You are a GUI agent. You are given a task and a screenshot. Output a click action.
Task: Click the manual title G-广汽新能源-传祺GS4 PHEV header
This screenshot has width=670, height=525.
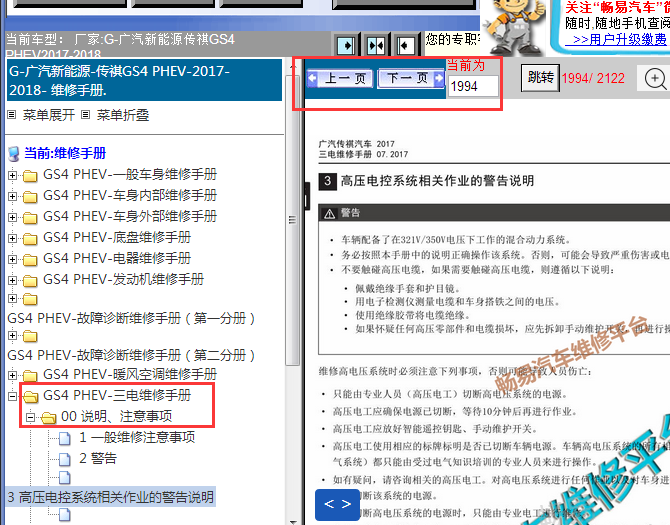(144, 80)
